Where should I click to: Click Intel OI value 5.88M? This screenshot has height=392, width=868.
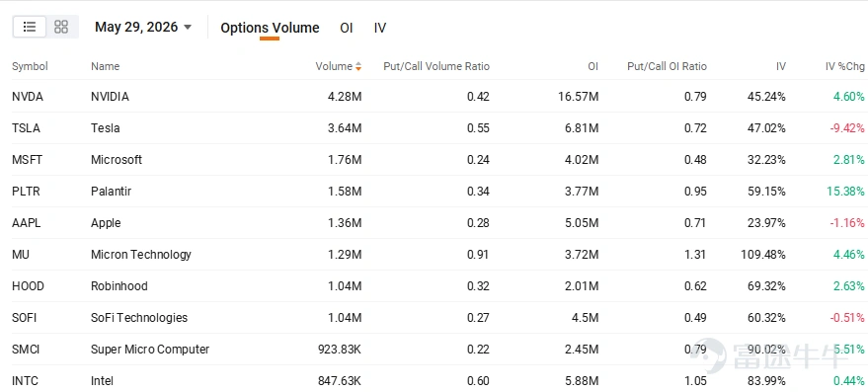[582, 381]
